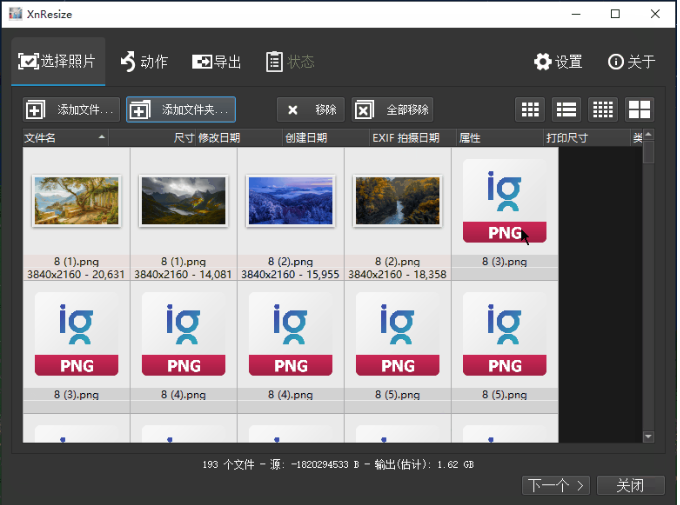
Task: Open the 导出 export tab
Action: click(216, 62)
